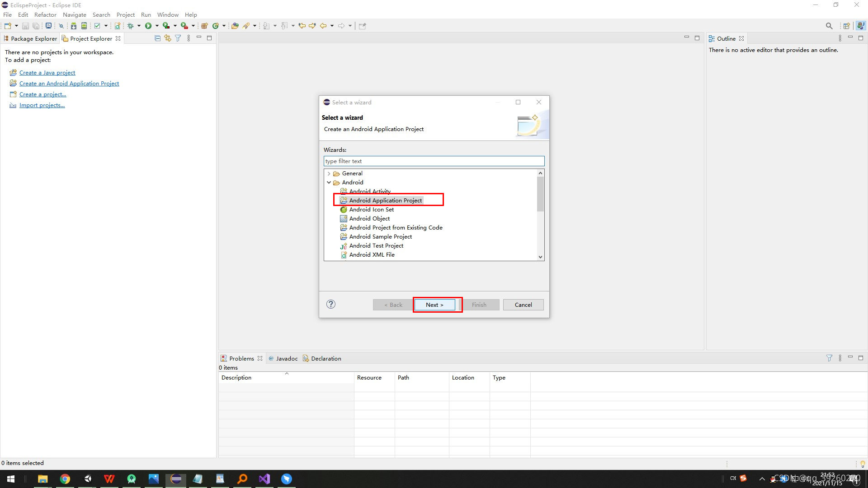Click the Link with Editor icon
This screenshot has height=488, width=868.
[x=168, y=38]
